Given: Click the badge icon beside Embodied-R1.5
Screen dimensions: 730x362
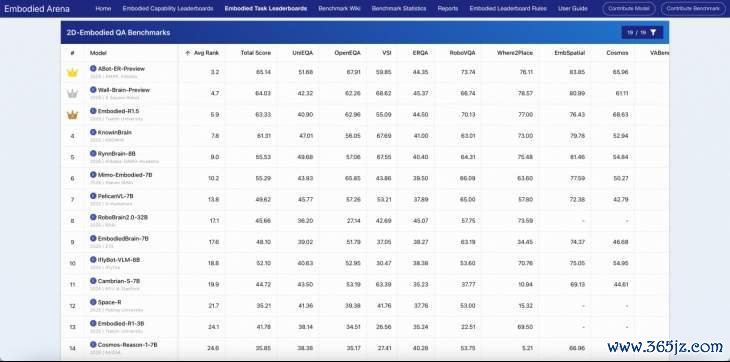Looking at the screenshot, I should 93,111.
